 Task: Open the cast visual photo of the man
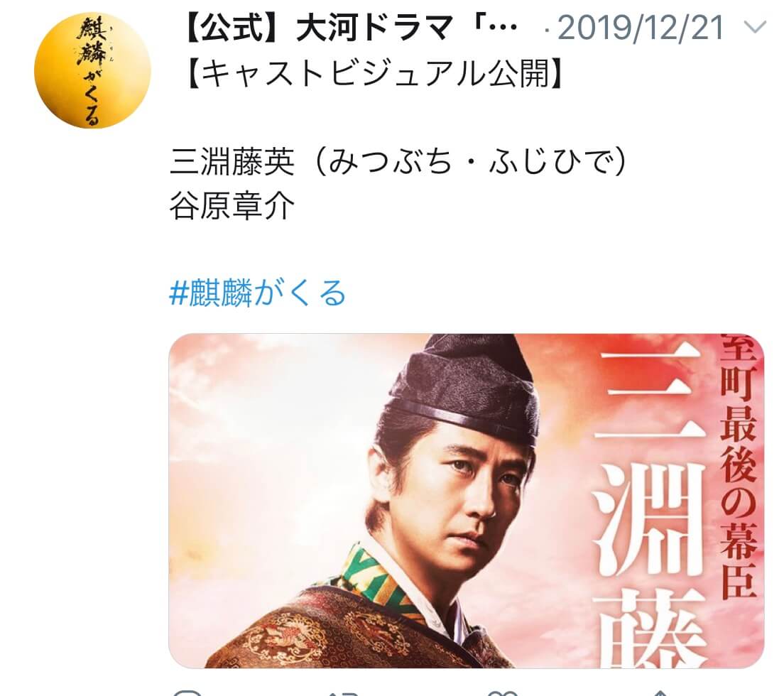point(466,501)
